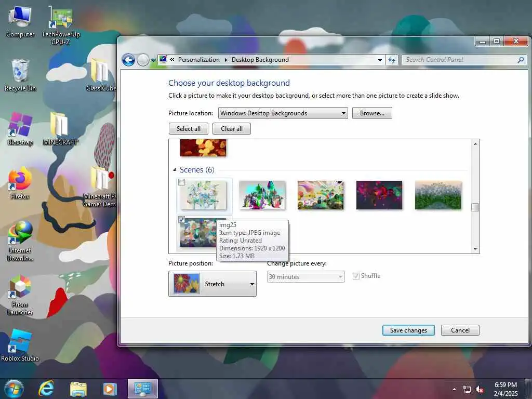Launch the Bloxstrap shortcut
The width and height of the screenshot is (532, 399).
(x=20, y=129)
